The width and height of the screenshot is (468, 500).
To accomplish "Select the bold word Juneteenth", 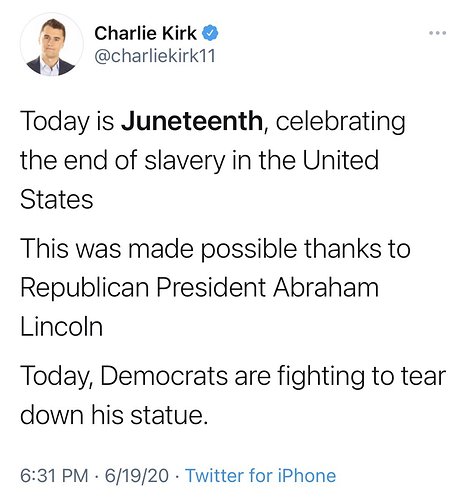I will (x=192, y=120).
